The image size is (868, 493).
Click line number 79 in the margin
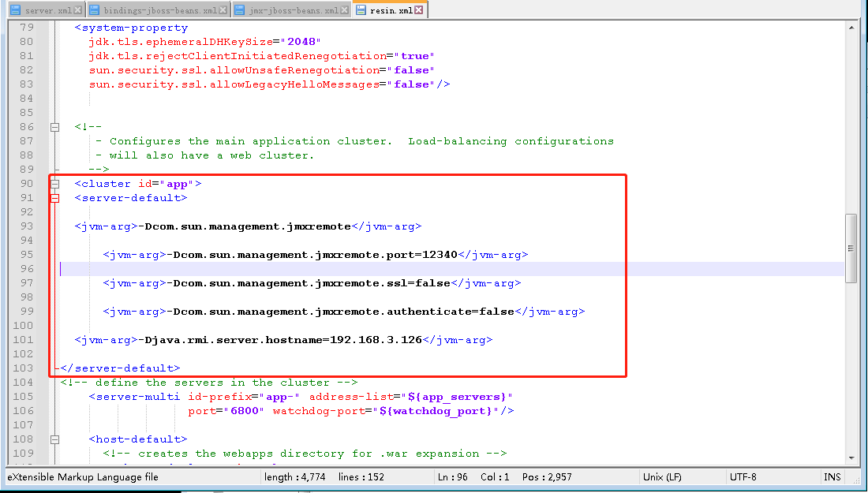click(26, 27)
